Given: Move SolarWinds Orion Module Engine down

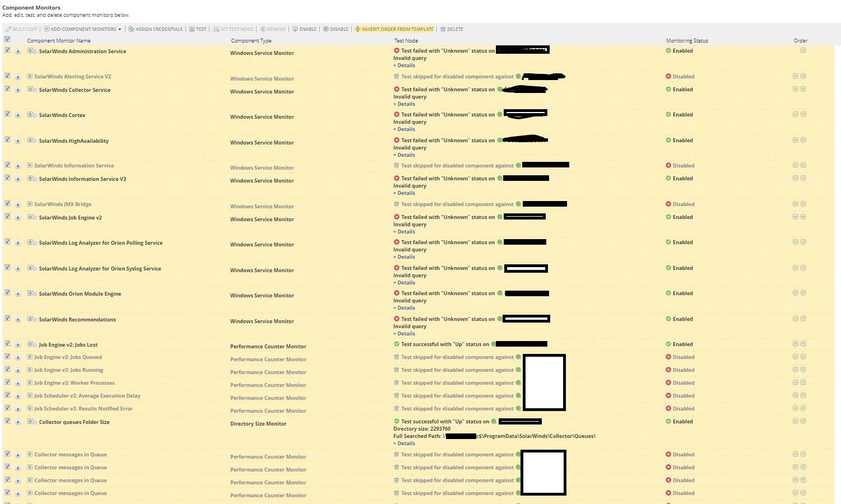Looking at the screenshot, I should coord(803,293).
